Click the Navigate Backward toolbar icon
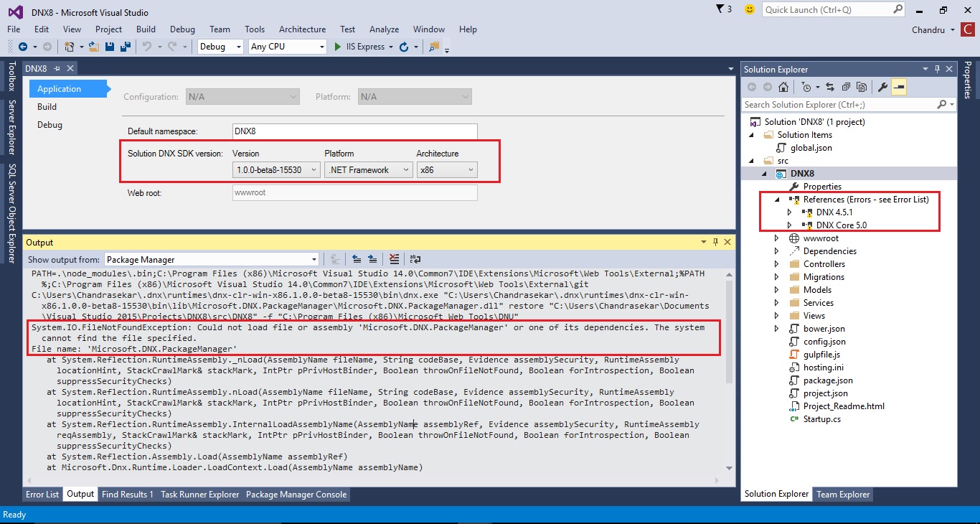This screenshot has height=524, width=980. click(22, 47)
